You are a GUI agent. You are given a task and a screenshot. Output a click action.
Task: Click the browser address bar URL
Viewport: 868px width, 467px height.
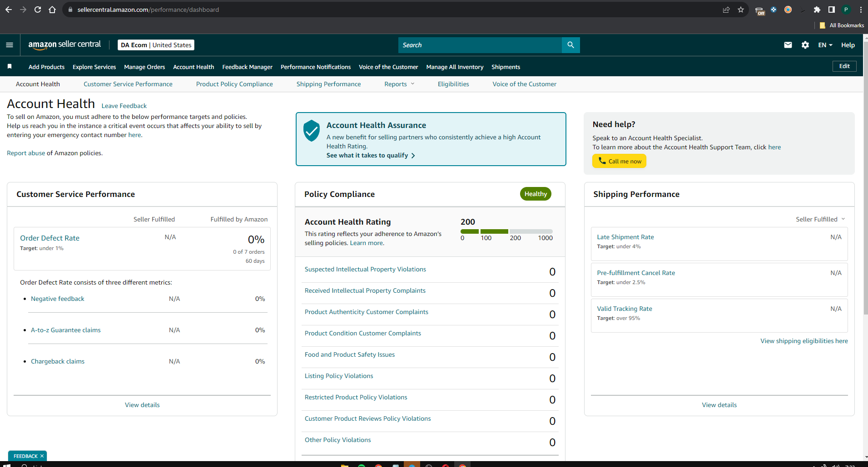(x=148, y=10)
